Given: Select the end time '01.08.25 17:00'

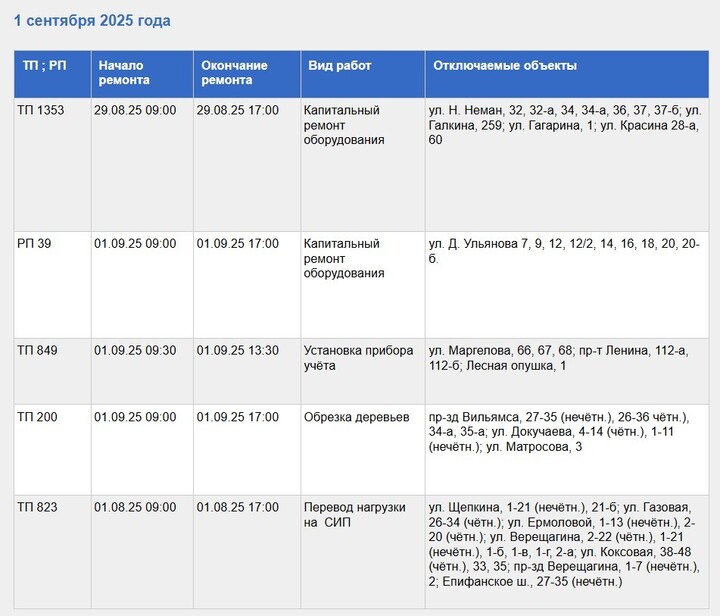Looking at the screenshot, I should click(x=247, y=552).
